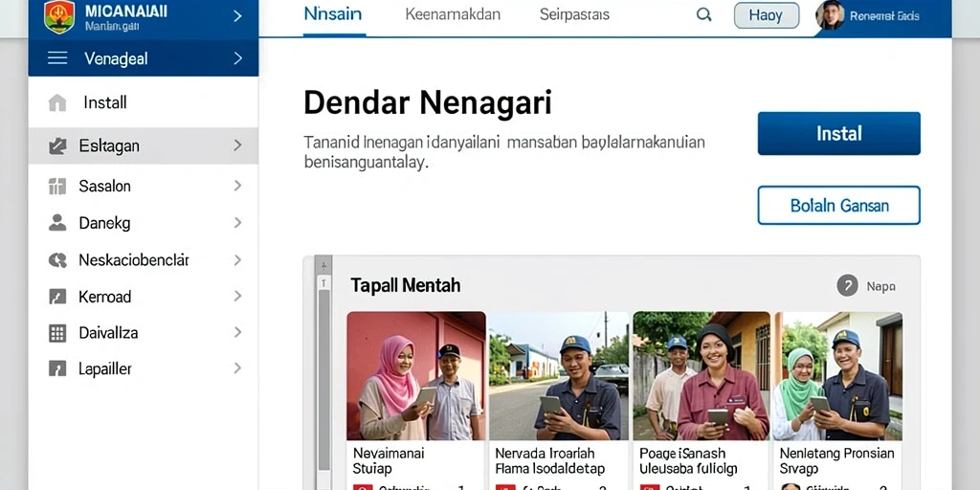Expand the Daivallza submenu chevron
The height and width of the screenshot is (490, 980).
(x=237, y=332)
